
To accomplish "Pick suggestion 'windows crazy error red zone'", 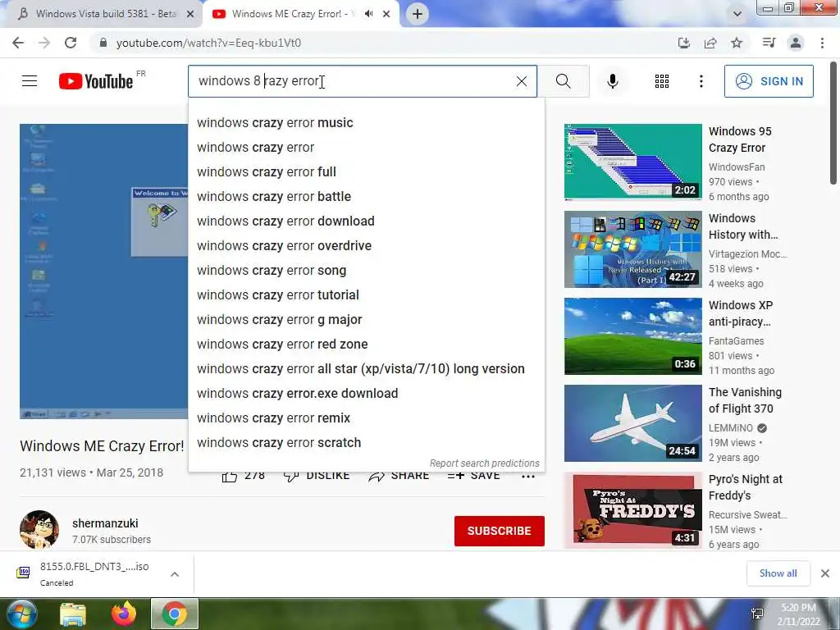I will 367,345.
